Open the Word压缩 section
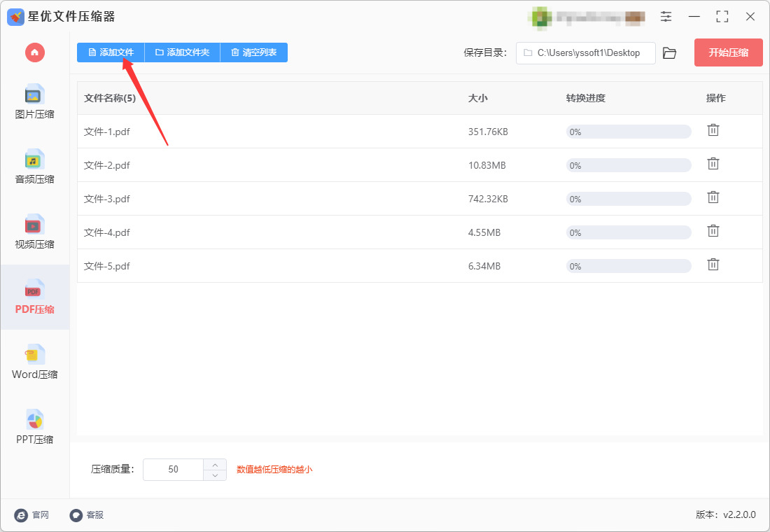Image resolution: width=770 pixels, height=532 pixels. point(34,362)
